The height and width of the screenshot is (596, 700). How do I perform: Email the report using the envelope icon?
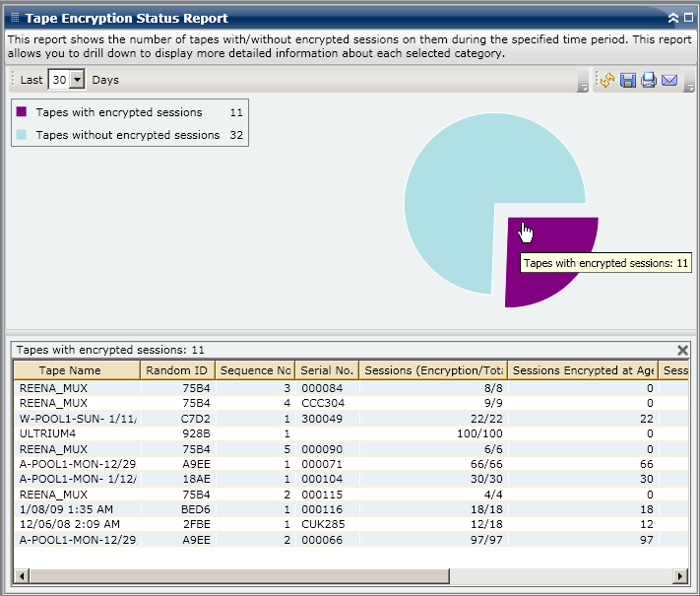pos(669,80)
